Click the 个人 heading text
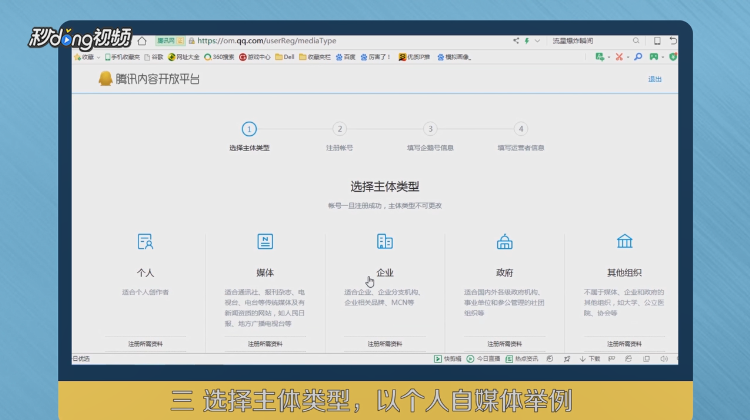The image size is (750, 420). [x=145, y=273]
